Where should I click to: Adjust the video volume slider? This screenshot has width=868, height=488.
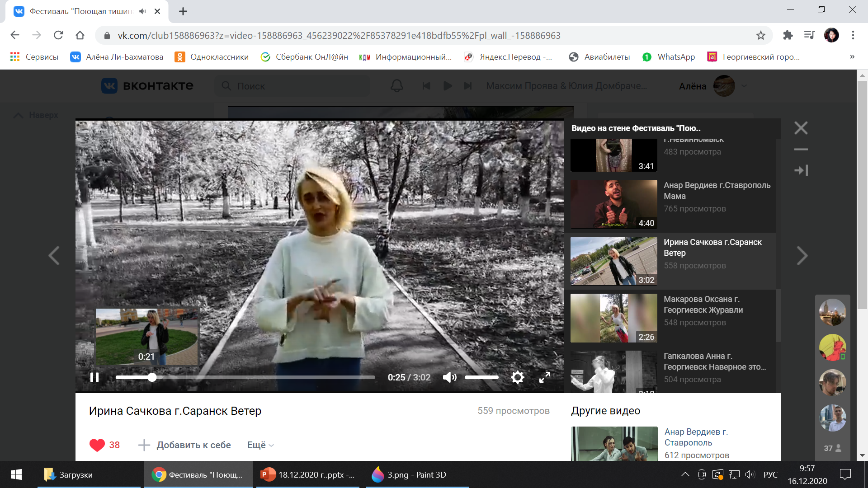tap(481, 377)
